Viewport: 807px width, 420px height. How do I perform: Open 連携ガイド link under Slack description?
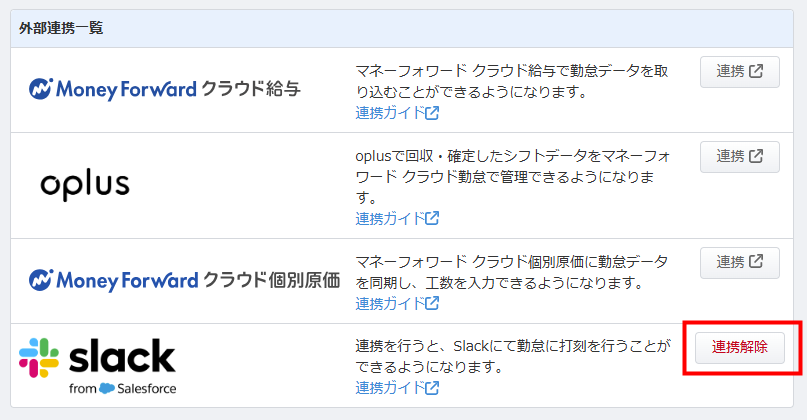coord(397,388)
